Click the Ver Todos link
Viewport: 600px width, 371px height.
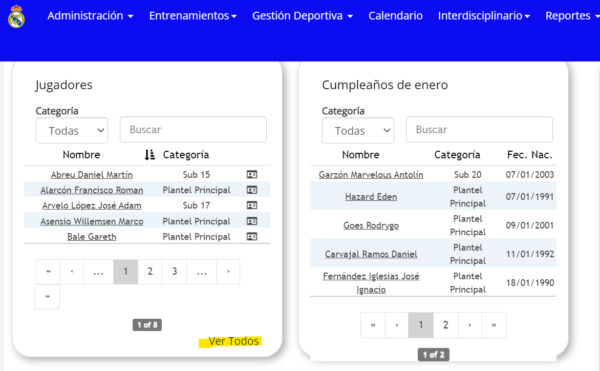click(233, 341)
